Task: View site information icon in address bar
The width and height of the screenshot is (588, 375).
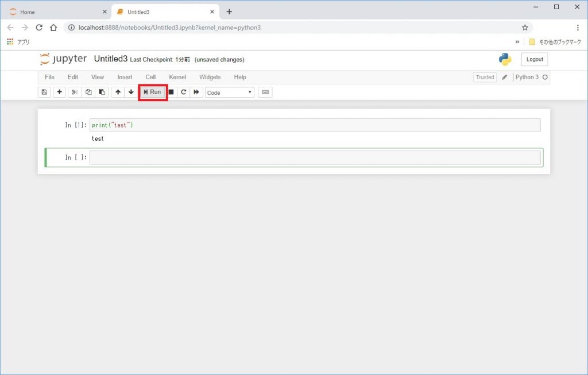Action: click(x=71, y=28)
